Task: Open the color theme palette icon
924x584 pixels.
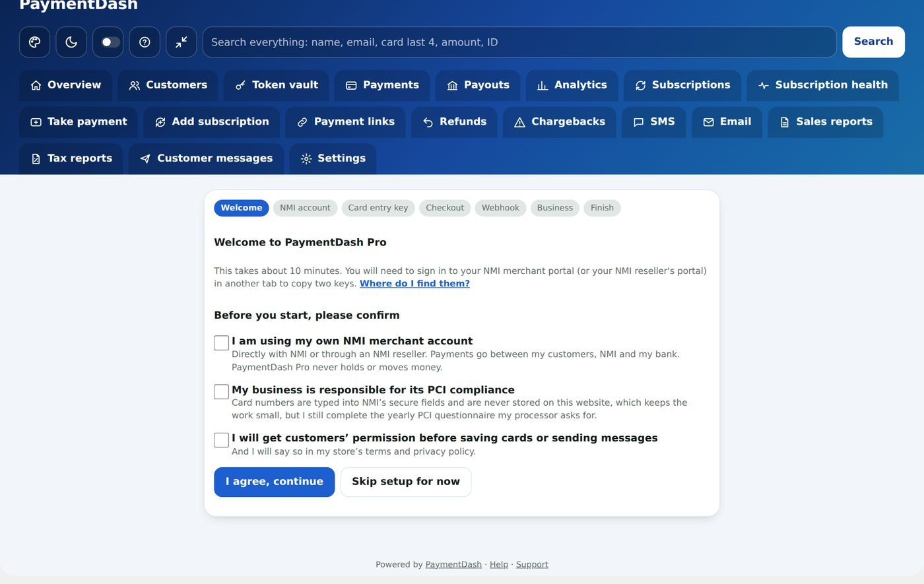Action: [35, 42]
